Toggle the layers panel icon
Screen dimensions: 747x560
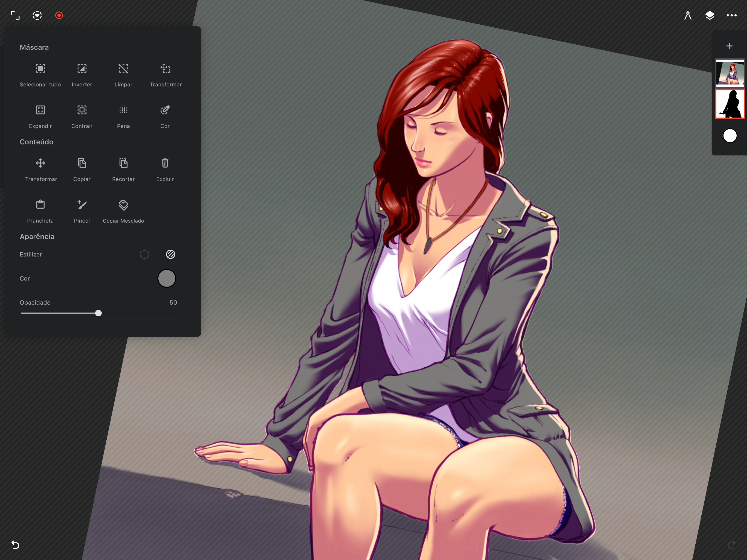pos(710,16)
